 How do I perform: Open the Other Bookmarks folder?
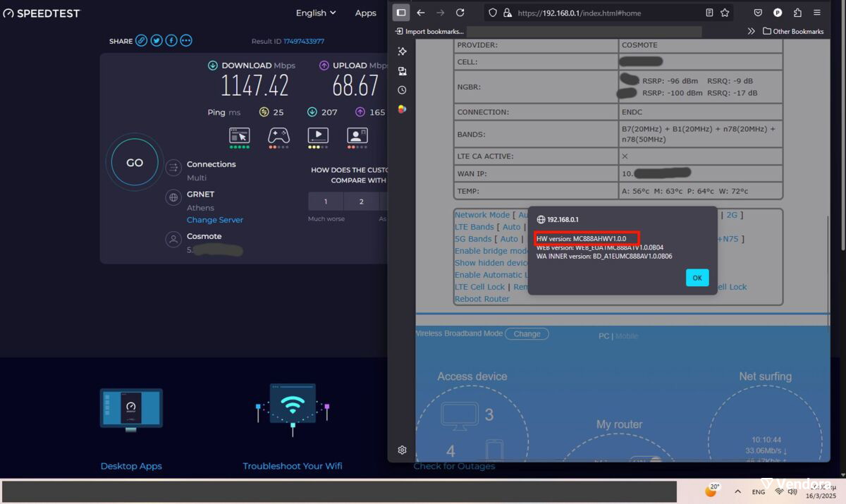click(793, 31)
